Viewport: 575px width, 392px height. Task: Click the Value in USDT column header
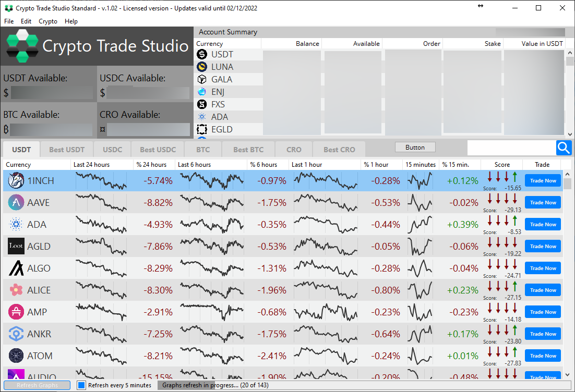[534, 44]
